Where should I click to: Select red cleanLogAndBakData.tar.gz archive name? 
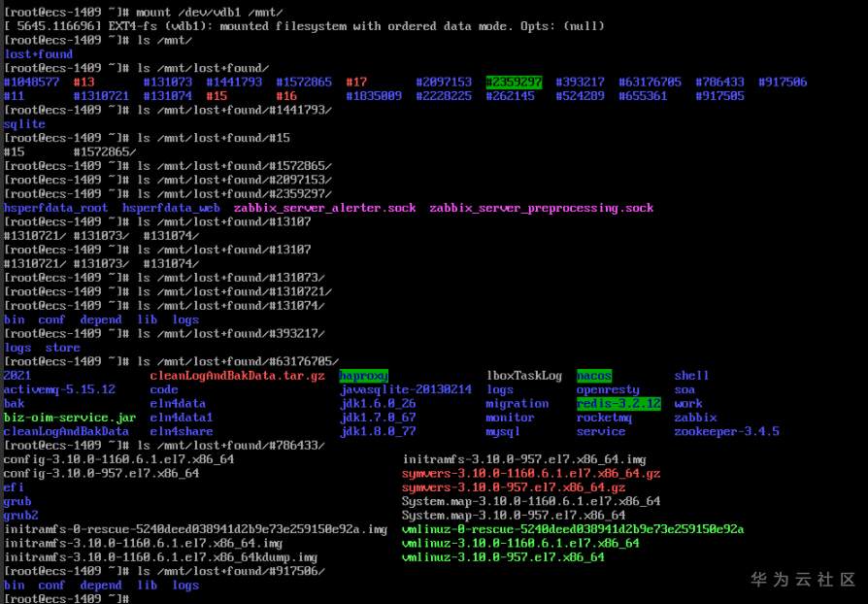237,376
